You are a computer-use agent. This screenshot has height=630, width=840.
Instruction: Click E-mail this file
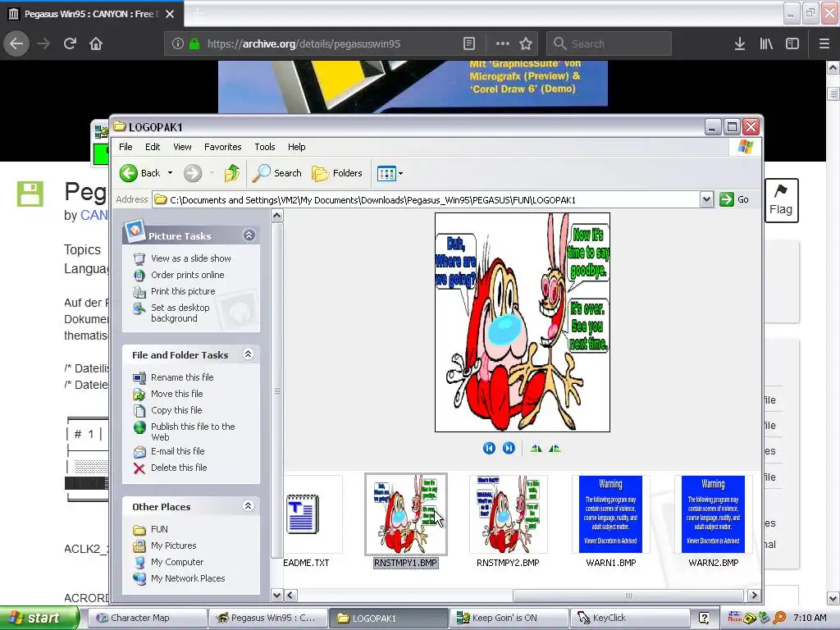177,451
